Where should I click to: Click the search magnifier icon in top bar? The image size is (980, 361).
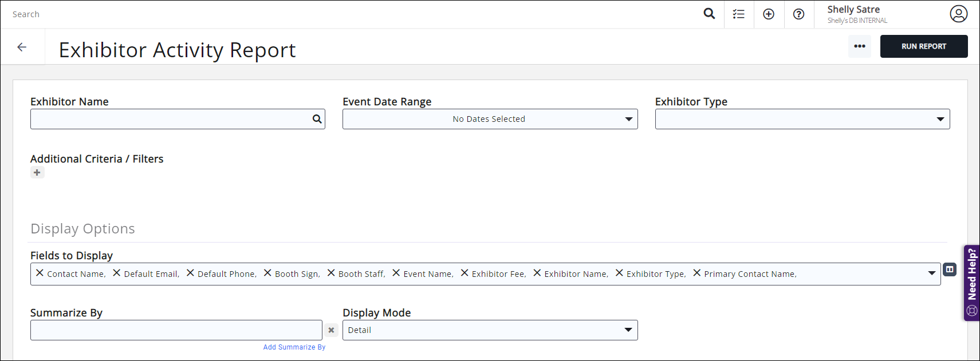(x=709, y=14)
